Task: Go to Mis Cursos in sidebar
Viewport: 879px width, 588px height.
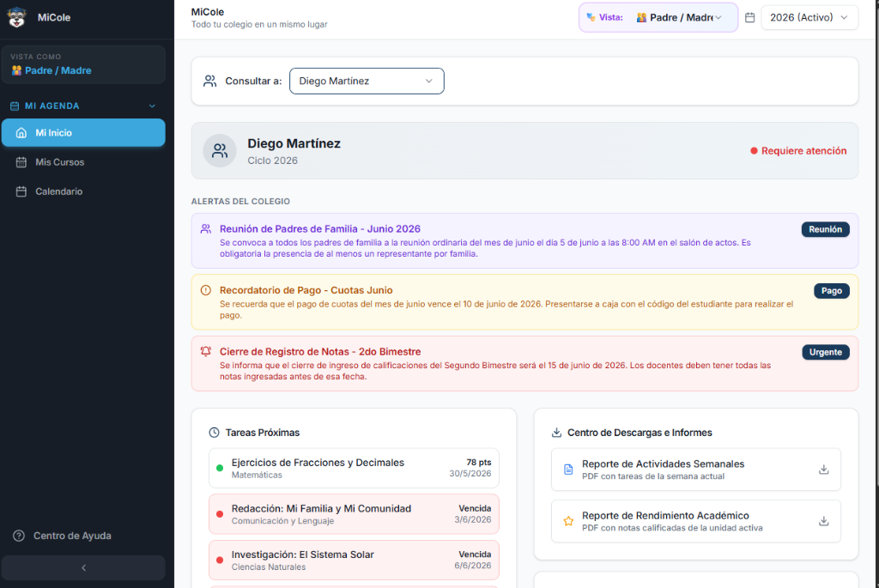Action: point(83,162)
